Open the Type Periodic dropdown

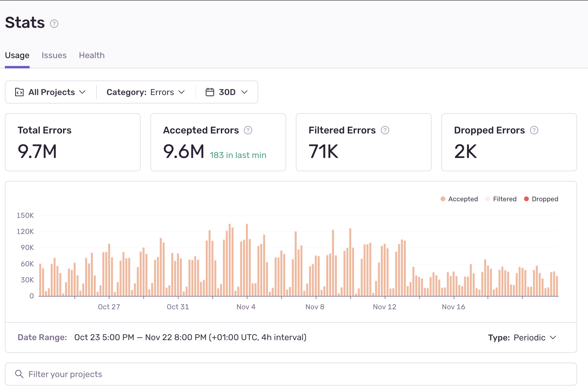529,337
